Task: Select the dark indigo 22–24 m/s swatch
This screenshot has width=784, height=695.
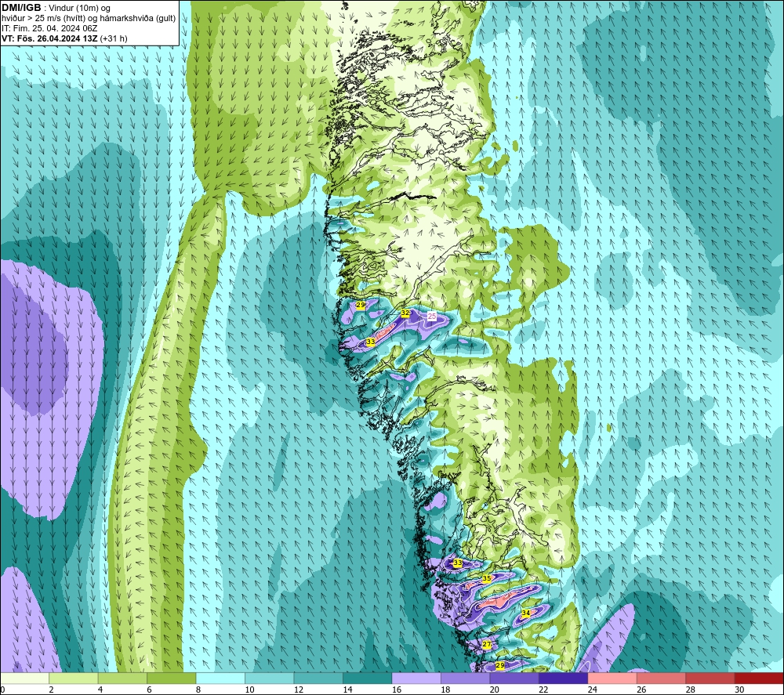Action: click(564, 678)
